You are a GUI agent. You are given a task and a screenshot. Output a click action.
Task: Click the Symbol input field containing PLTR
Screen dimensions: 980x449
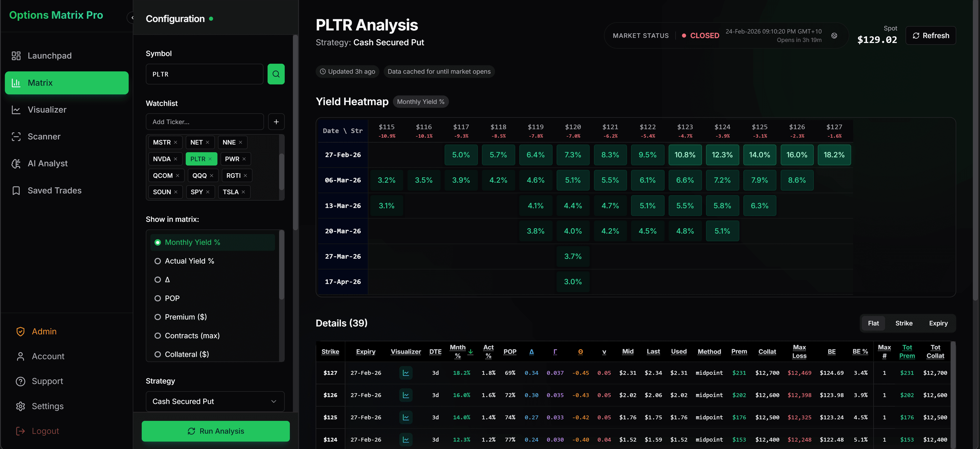point(205,74)
